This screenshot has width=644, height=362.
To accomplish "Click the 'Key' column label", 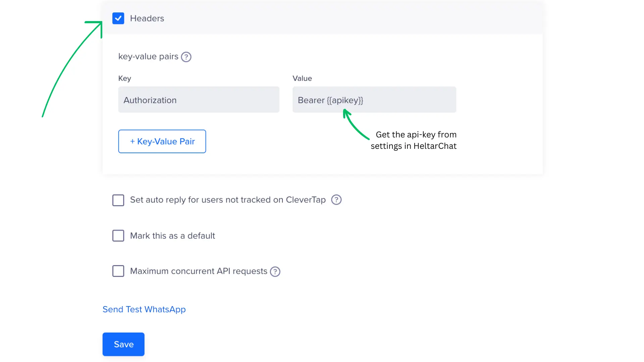I will click(x=124, y=78).
